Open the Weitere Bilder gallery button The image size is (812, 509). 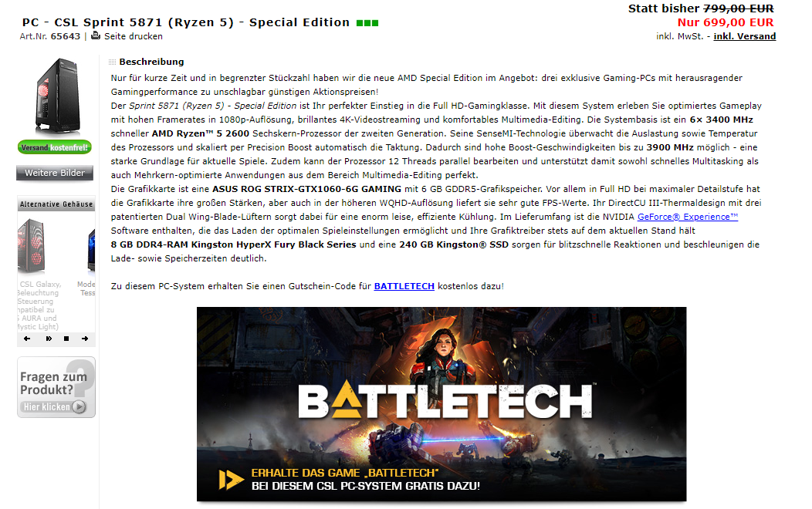click(55, 173)
